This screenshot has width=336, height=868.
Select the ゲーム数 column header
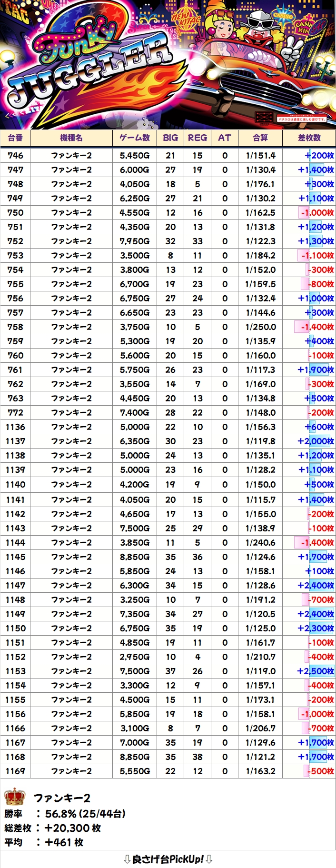coord(135,138)
